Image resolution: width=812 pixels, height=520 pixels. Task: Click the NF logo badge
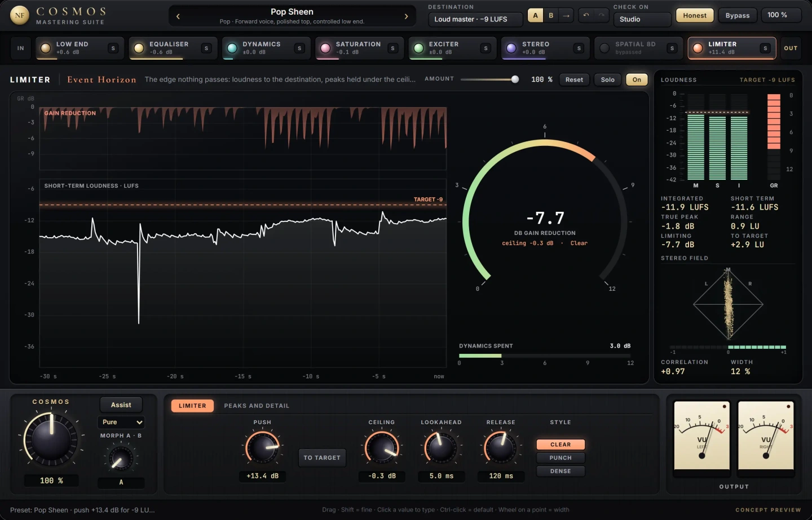point(20,15)
